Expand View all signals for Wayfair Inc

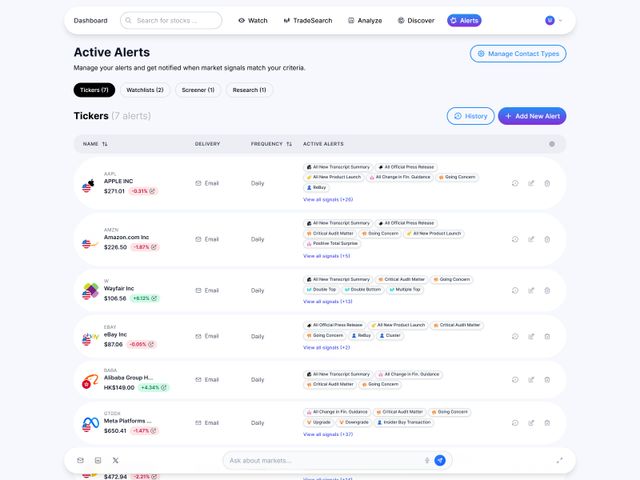tap(327, 302)
